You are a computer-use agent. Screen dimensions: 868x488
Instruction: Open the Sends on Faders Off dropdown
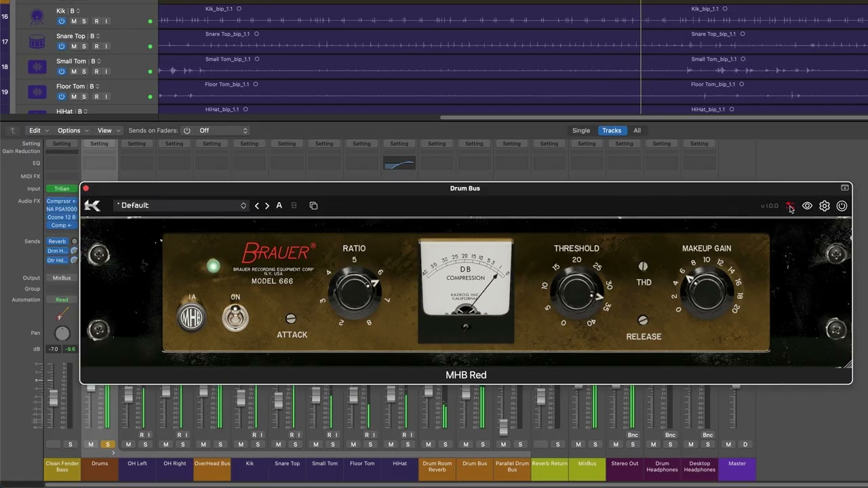(223, 130)
